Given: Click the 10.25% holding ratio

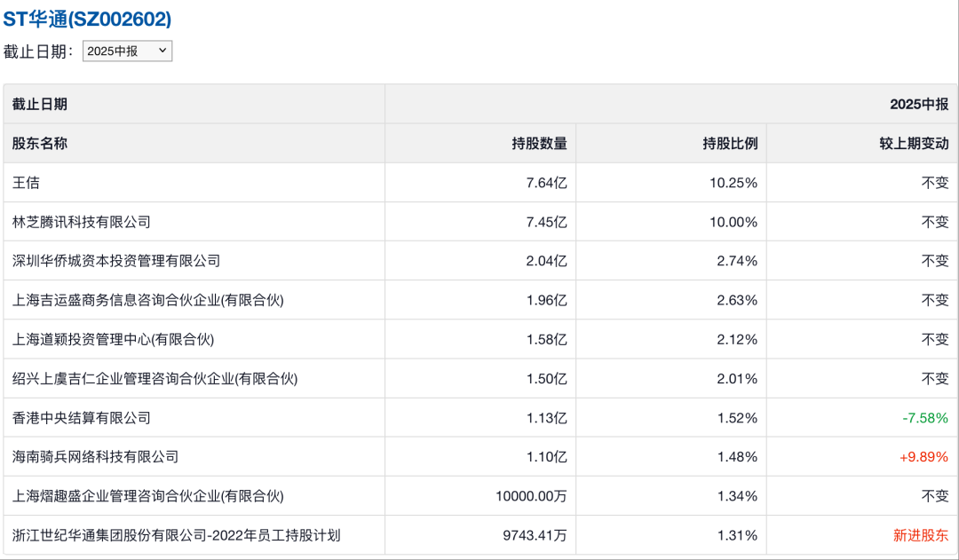Looking at the screenshot, I should point(733,183).
